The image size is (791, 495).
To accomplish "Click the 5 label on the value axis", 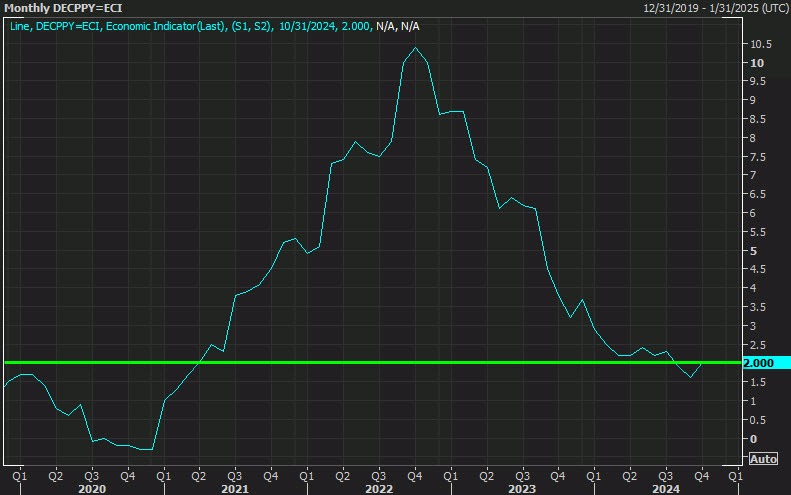I will pos(756,251).
